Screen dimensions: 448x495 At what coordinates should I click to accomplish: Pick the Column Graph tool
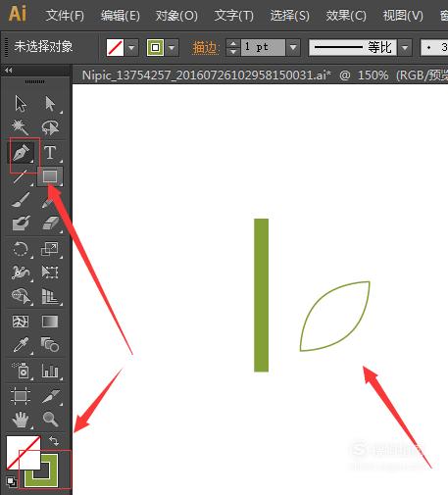(x=50, y=371)
